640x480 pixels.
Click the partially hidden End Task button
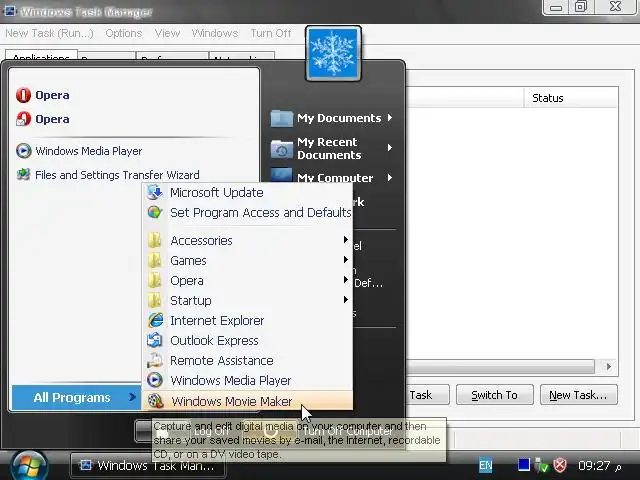(427, 395)
